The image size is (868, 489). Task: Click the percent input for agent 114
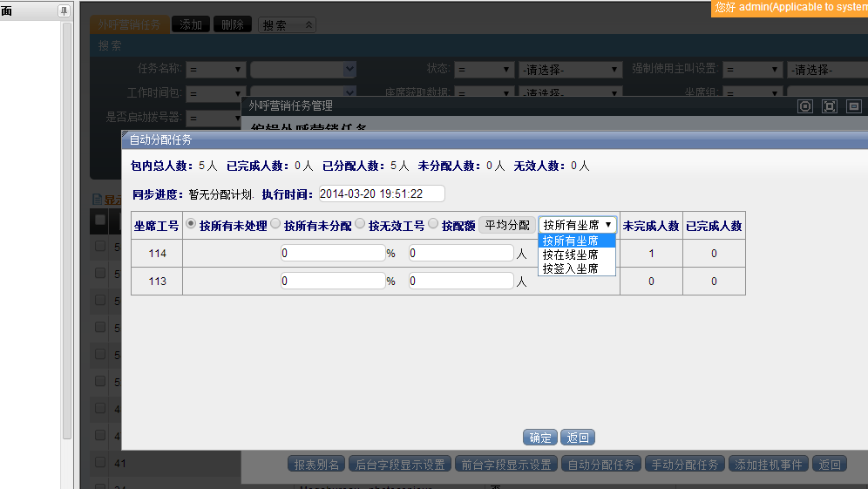tap(333, 254)
